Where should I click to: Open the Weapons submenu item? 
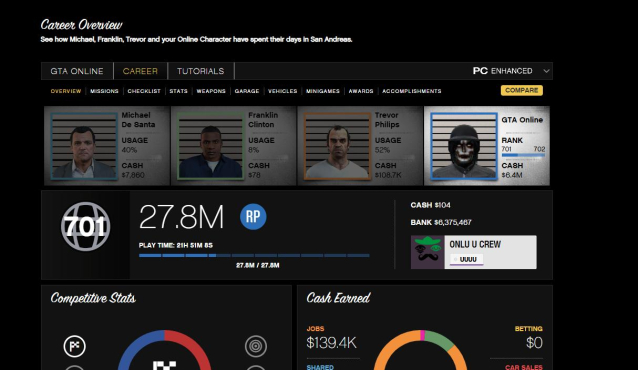click(x=211, y=91)
